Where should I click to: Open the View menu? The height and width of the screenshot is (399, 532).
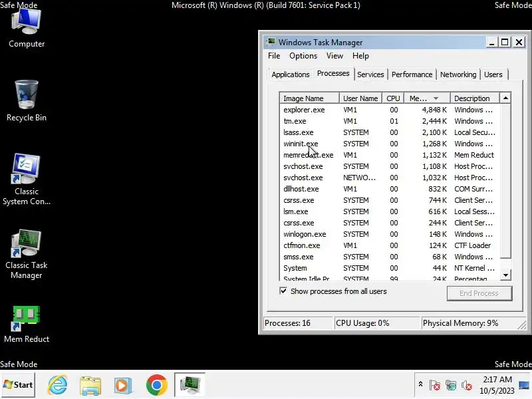(334, 56)
